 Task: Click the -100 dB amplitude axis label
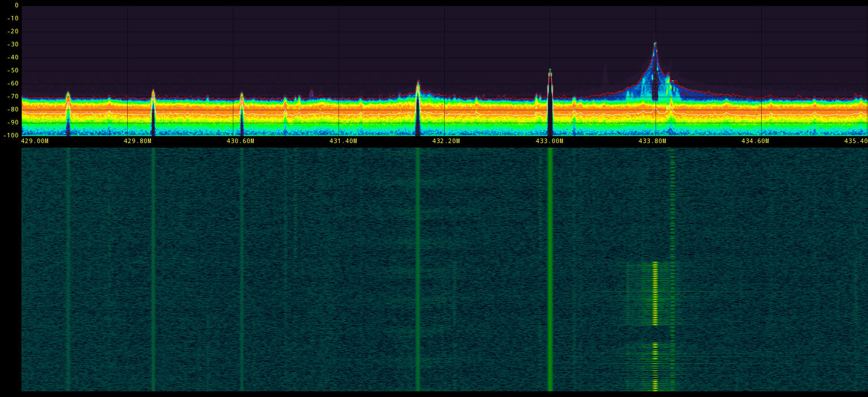[x=11, y=135]
